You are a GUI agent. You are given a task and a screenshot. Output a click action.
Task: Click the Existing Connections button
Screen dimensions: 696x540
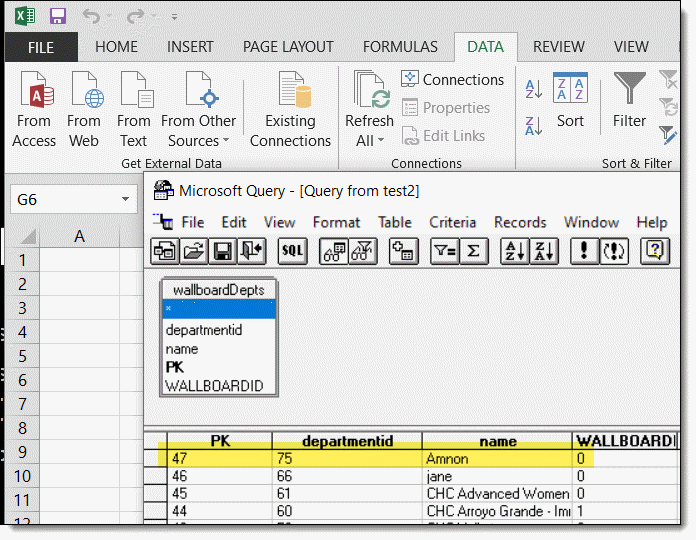(290, 110)
